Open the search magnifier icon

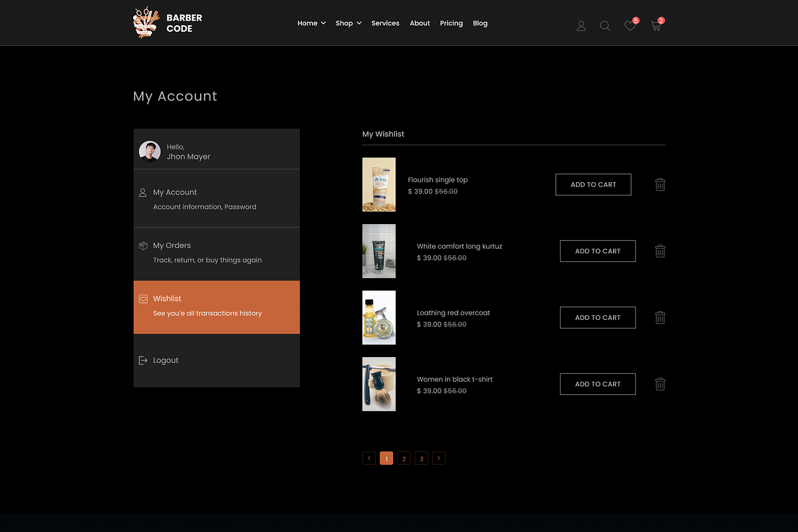point(605,26)
